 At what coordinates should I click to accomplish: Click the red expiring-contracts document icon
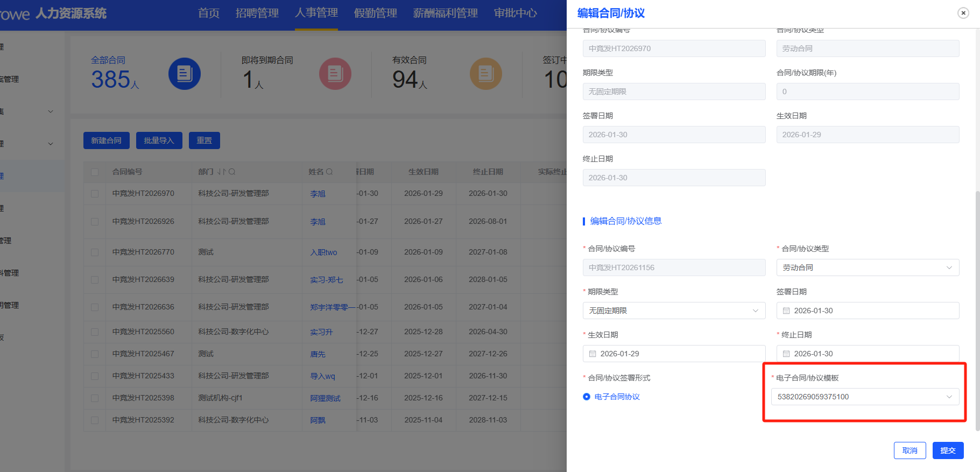coord(335,74)
